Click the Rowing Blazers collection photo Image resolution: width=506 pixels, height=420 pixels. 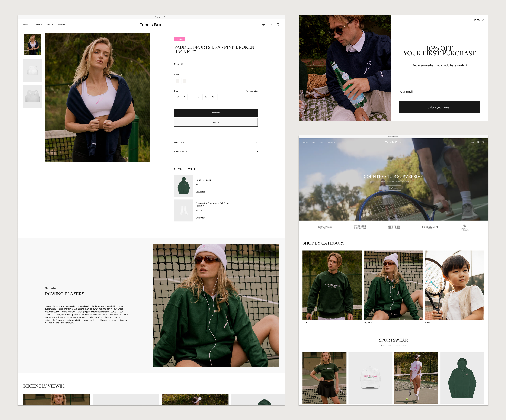tap(216, 305)
